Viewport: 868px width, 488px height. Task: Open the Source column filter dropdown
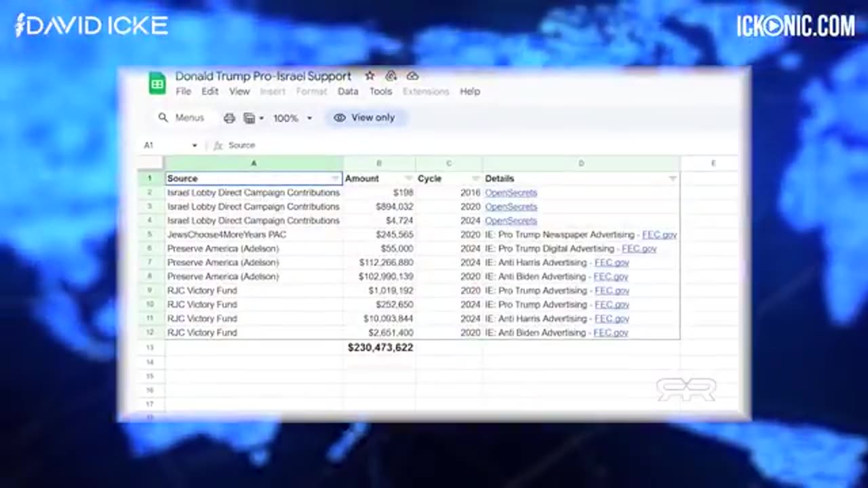coord(335,178)
